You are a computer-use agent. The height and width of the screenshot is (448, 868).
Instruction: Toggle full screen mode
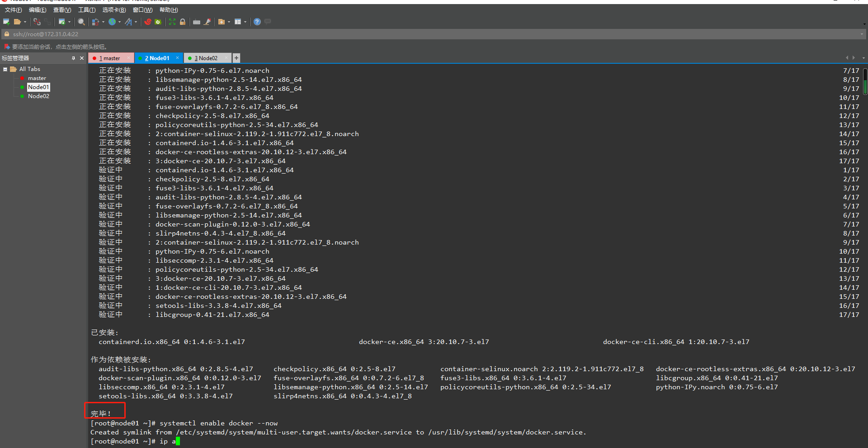pyautogui.click(x=172, y=21)
